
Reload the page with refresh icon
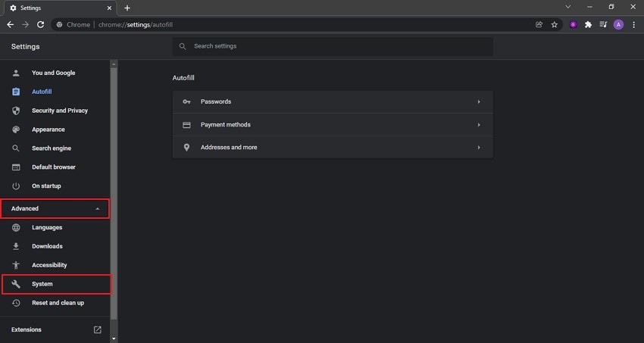coord(40,24)
